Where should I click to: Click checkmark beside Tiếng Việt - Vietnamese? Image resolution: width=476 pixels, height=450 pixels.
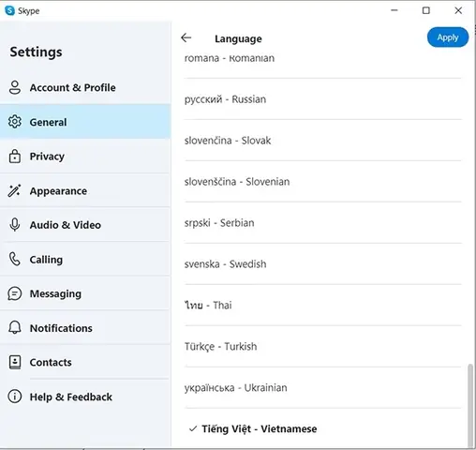[193, 428]
